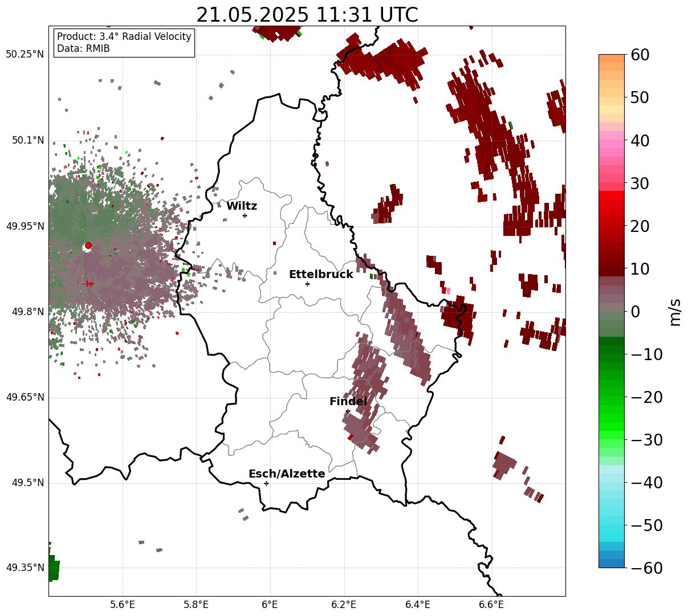The width and height of the screenshot is (688, 616).
Task: Click the 49.65°N latitude label
Action: pyautogui.click(x=25, y=397)
